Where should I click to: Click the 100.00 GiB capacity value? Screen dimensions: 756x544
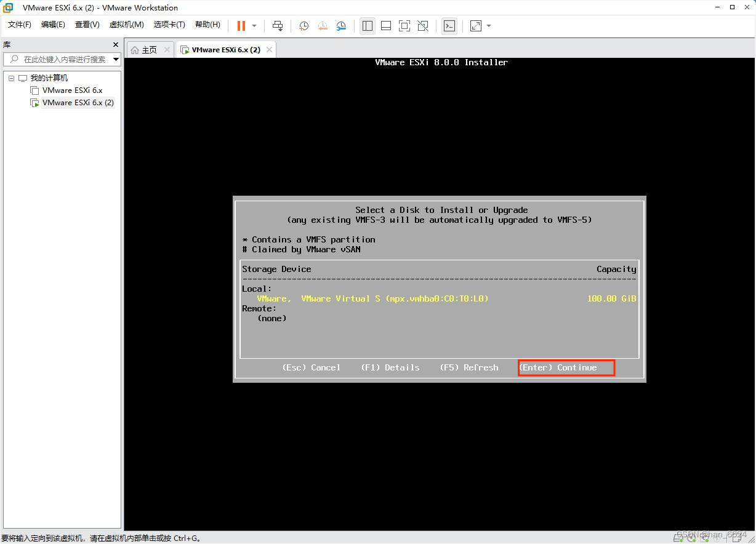611,298
